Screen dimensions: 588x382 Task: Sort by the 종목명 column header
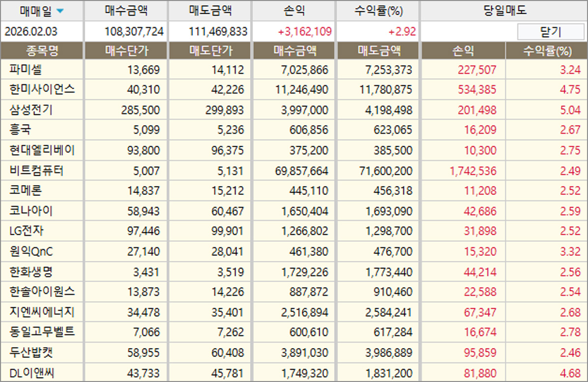pos(42,51)
